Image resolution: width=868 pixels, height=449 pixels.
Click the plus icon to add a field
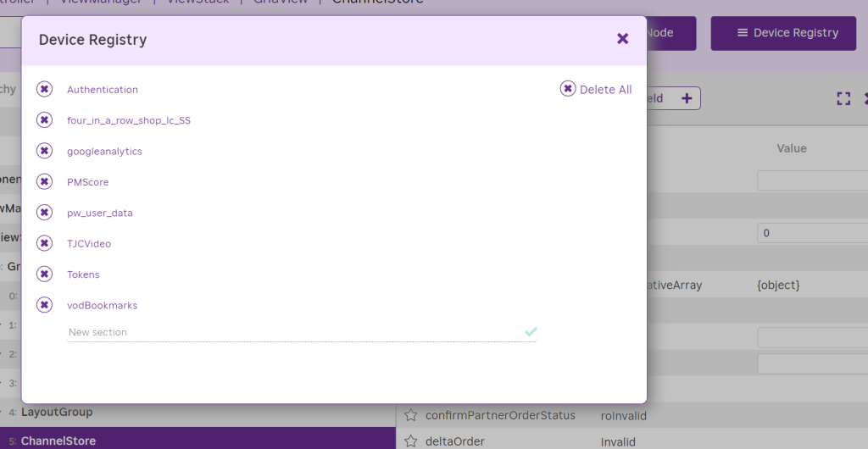coord(687,98)
